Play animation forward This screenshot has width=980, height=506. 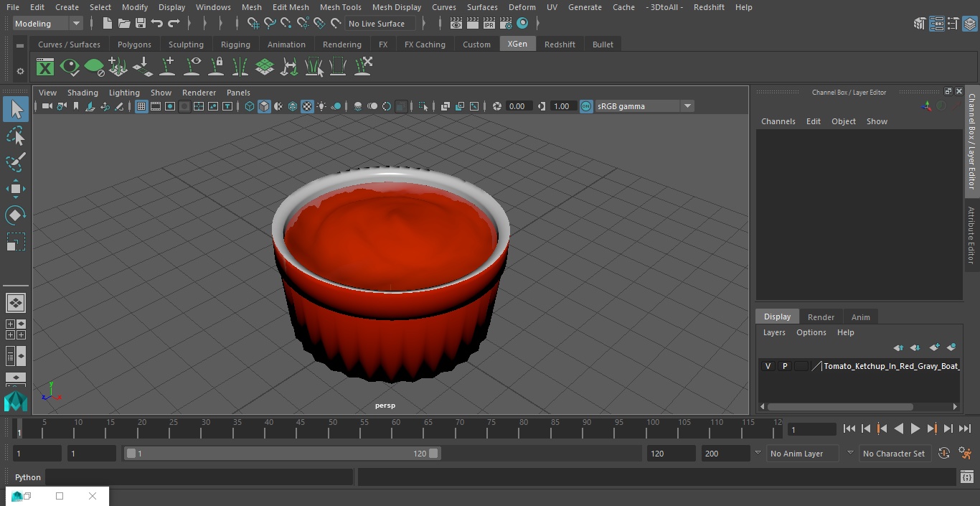915,428
